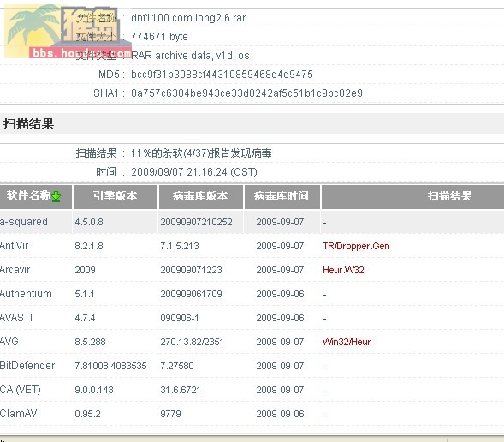Click BitDefender engine version 7.81008.4083535
The image size is (504, 442).
pyautogui.click(x=110, y=366)
